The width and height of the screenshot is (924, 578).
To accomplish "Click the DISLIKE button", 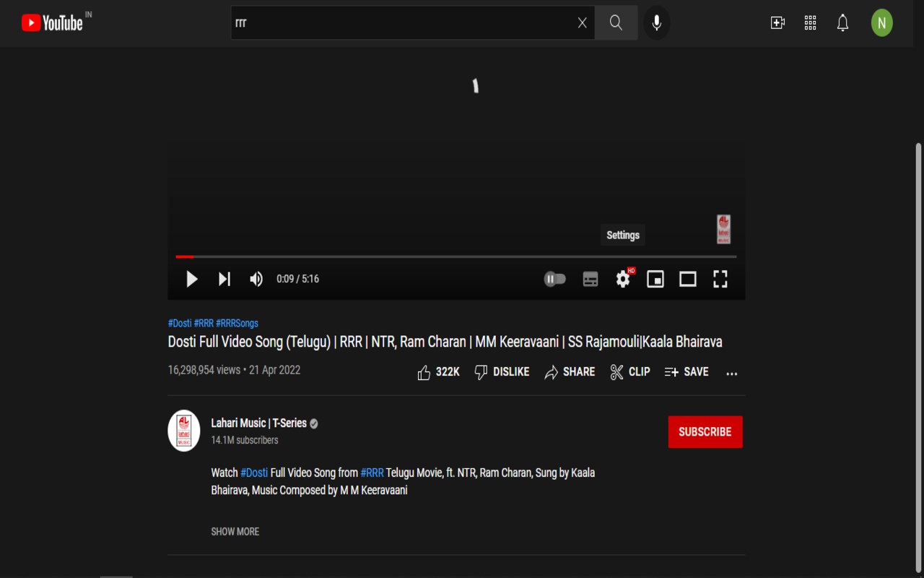I will click(502, 372).
